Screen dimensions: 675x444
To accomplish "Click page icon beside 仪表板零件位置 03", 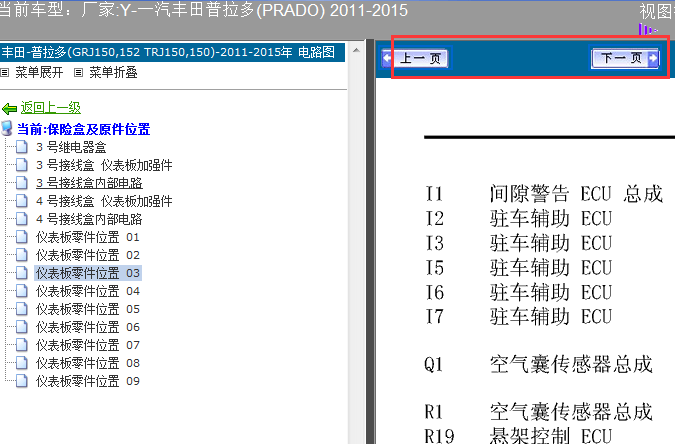I will [22, 273].
